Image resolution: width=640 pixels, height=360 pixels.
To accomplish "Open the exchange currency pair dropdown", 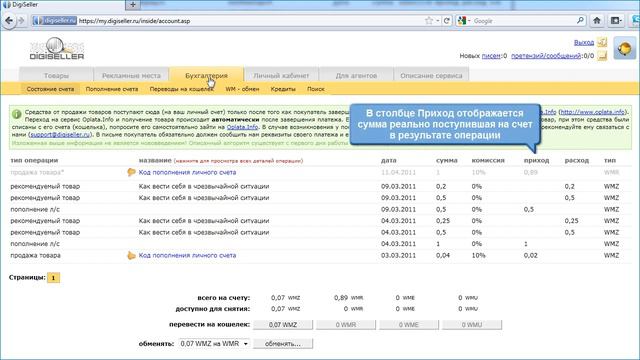I will coord(214,344).
